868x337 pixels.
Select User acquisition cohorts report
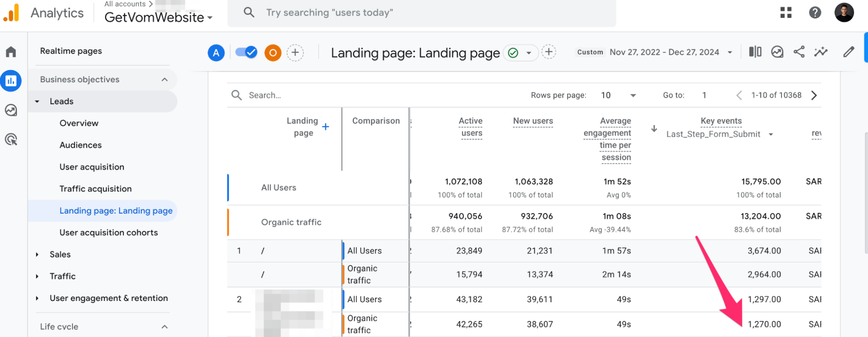(109, 233)
